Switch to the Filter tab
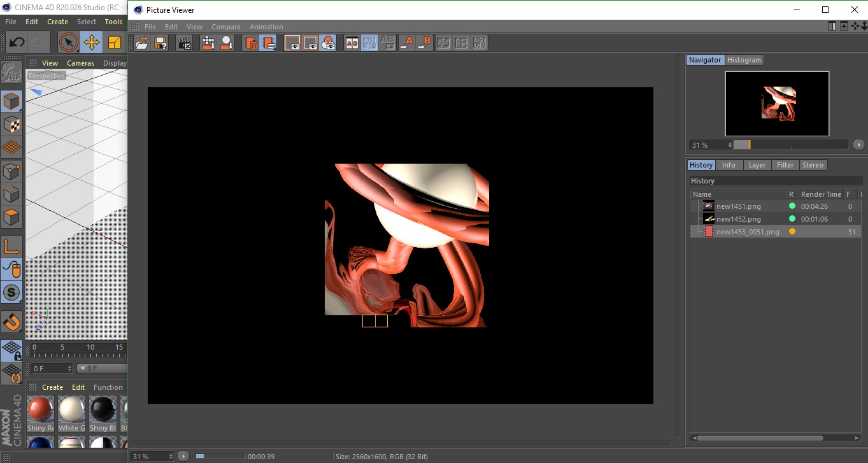The width and height of the screenshot is (868, 463). [785, 165]
